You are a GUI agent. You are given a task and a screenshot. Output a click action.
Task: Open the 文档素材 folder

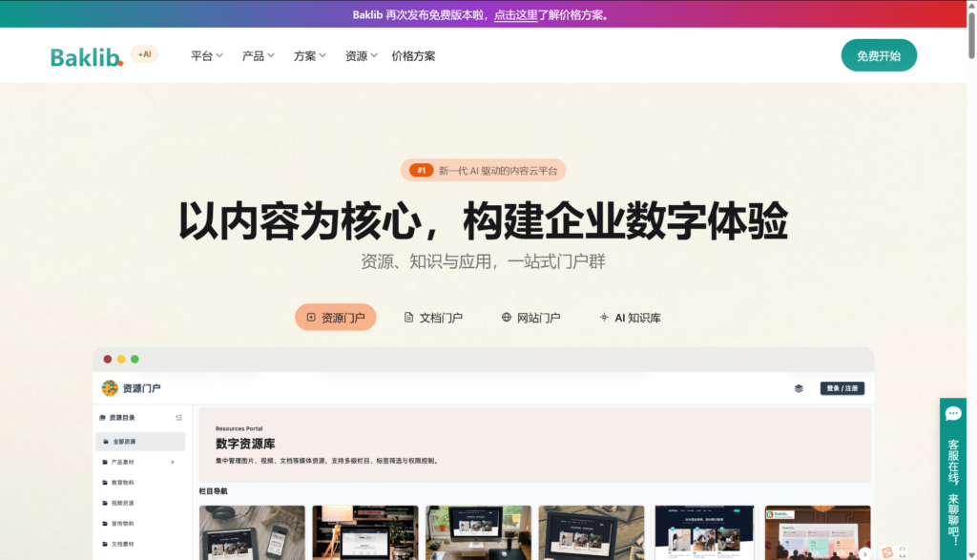pyautogui.click(x=122, y=545)
